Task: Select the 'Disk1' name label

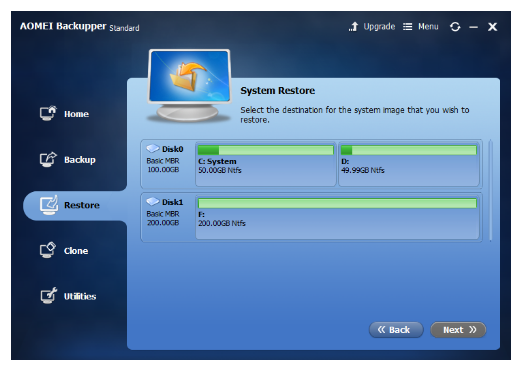Action: point(172,202)
